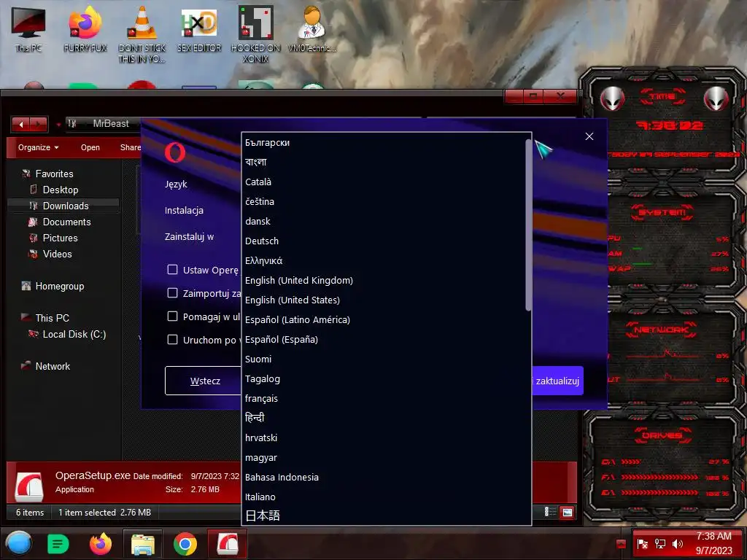Open the Organize dropdown in Explorer
This screenshot has width=747, height=560.
coord(39,147)
